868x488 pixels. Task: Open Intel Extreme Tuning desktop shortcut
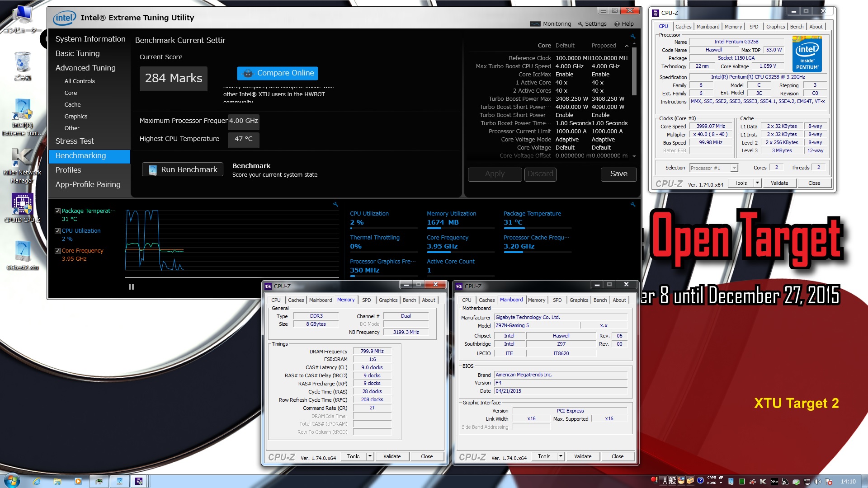(22, 117)
